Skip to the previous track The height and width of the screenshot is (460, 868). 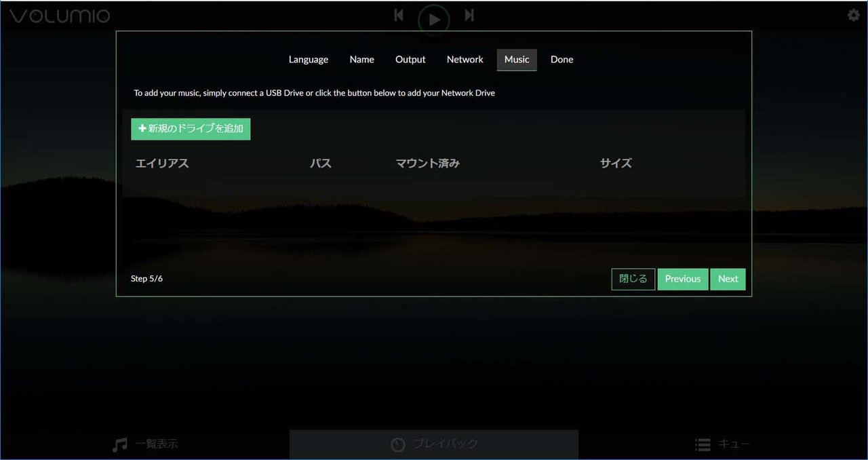tap(399, 14)
